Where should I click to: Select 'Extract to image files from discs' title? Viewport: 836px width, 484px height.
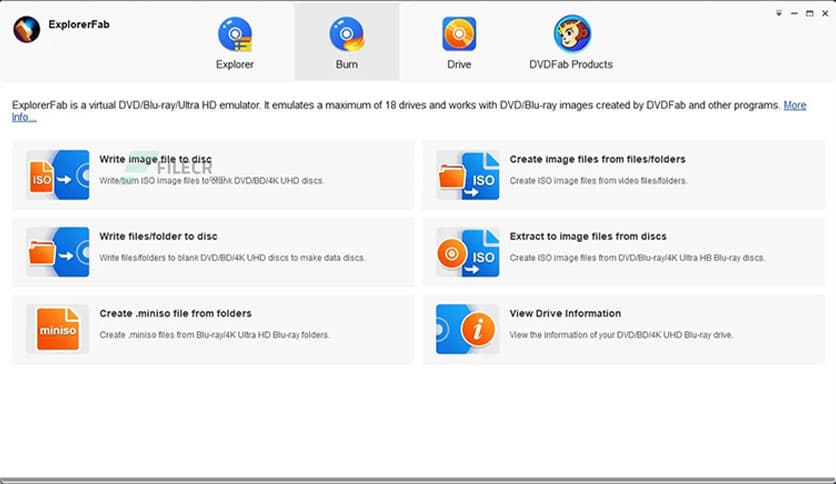pos(588,236)
